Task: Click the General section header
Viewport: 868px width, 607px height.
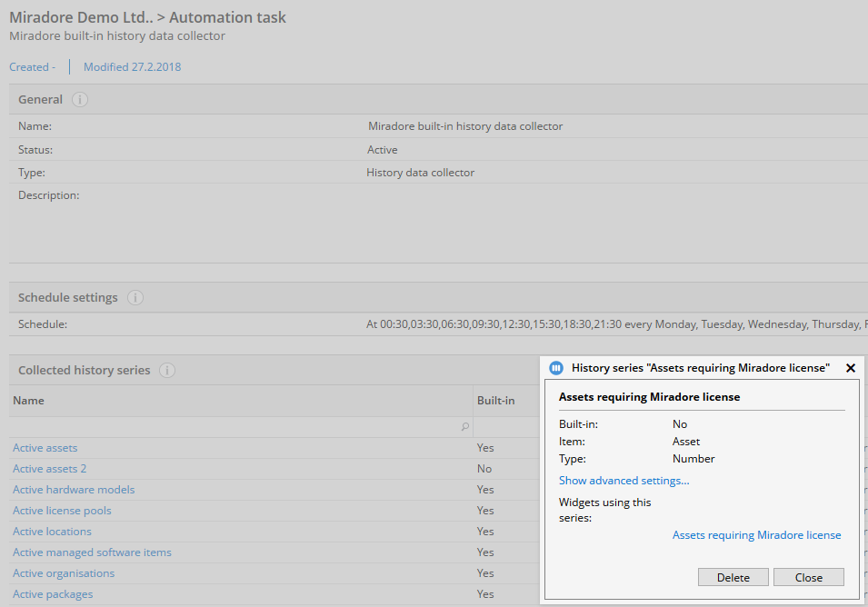Action: pos(438,100)
